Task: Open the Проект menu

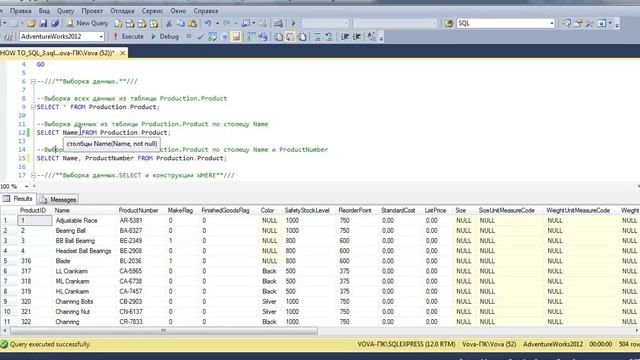Action: tap(92, 11)
